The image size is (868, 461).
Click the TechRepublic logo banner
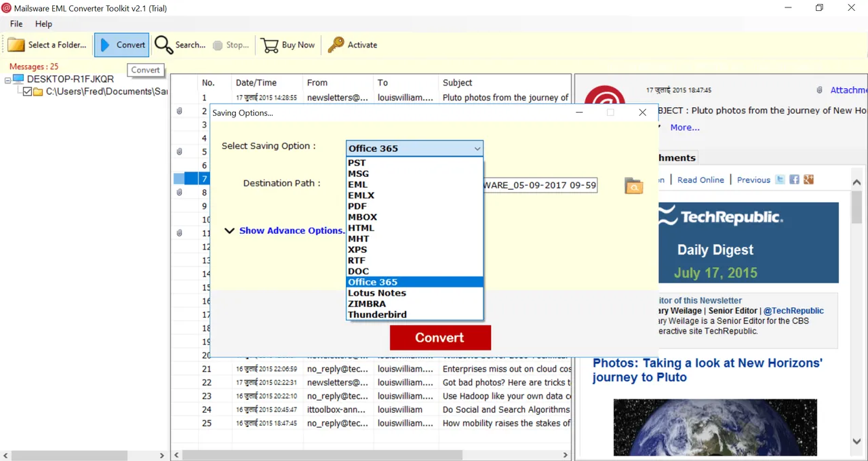(x=720, y=217)
